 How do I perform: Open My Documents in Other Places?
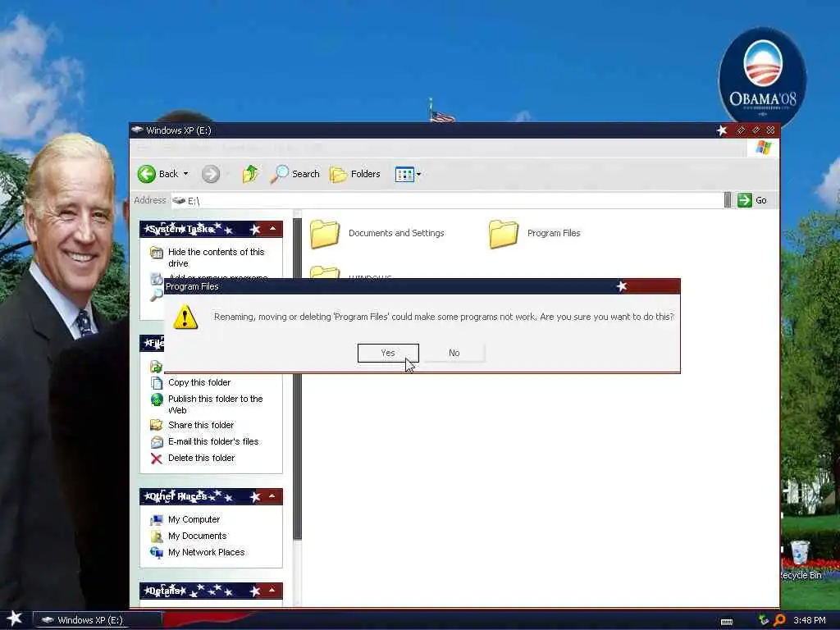click(x=197, y=536)
